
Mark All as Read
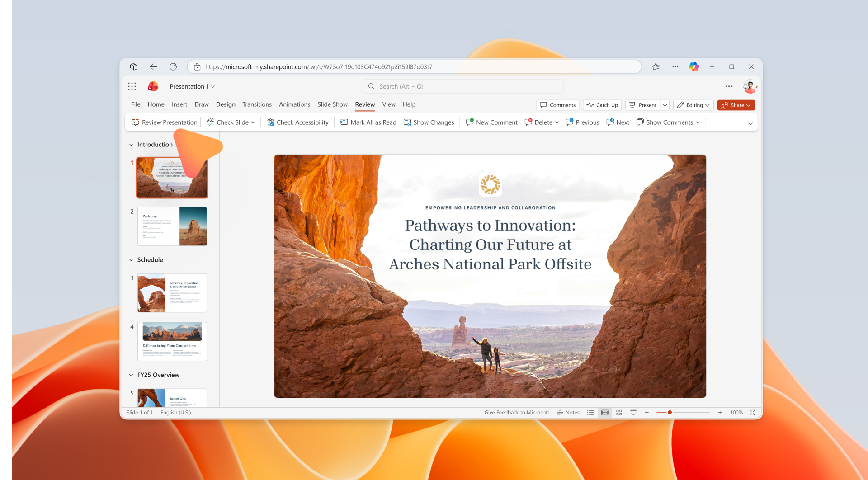tap(368, 122)
